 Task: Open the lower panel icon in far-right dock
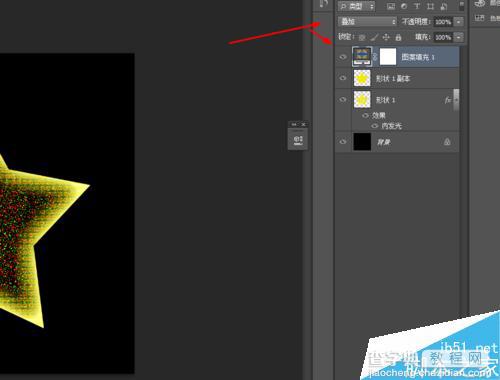click(479, 18)
